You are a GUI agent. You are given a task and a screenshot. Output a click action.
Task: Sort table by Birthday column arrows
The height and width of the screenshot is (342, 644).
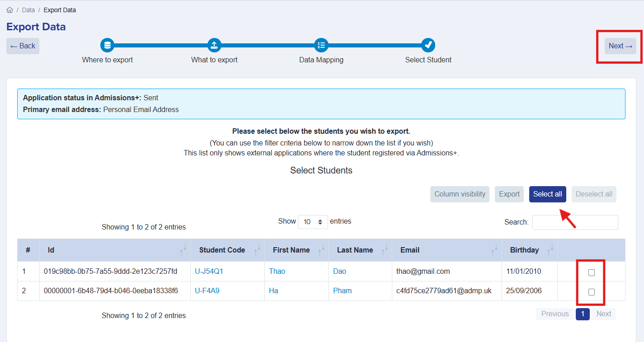point(550,250)
